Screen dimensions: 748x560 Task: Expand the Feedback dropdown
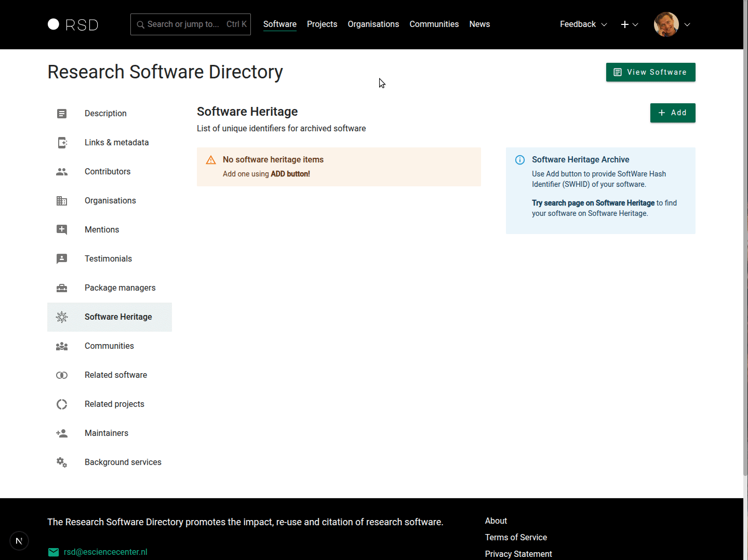pos(583,24)
